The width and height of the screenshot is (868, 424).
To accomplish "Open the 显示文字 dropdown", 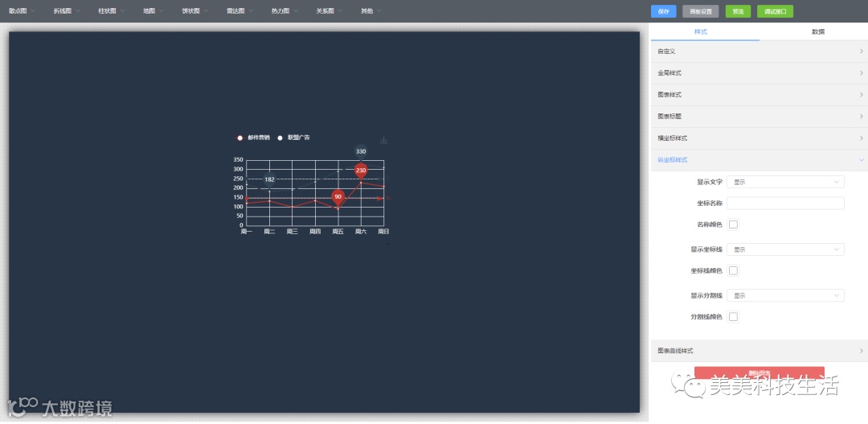I will pos(785,182).
